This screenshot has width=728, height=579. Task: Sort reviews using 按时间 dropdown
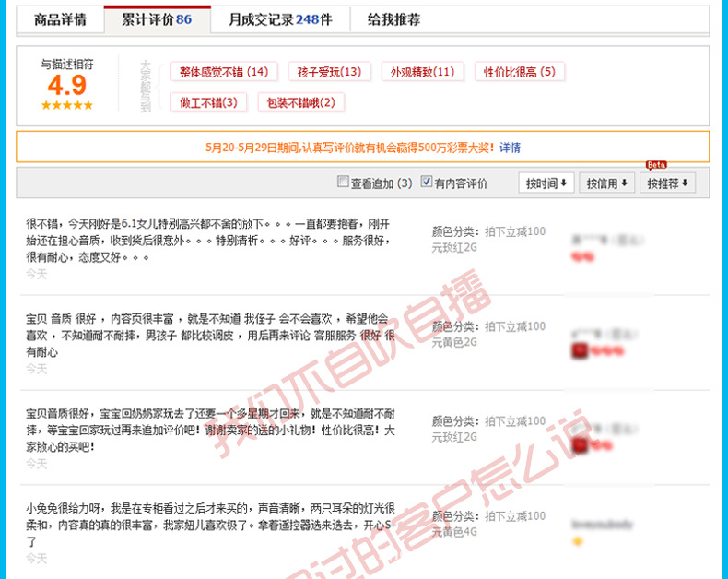click(546, 183)
